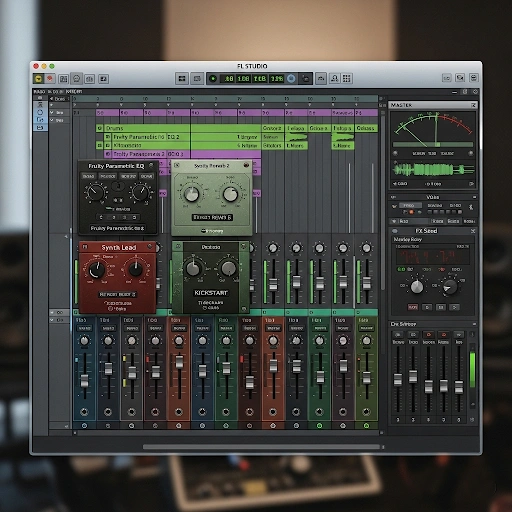The height and width of the screenshot is (512, 512).
Task: Collapse the second track row chevron in the track list
Action: 52,120
